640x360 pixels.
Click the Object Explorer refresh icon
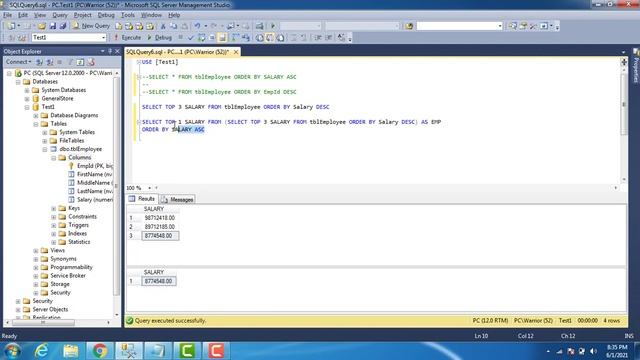tap(80, 62)
